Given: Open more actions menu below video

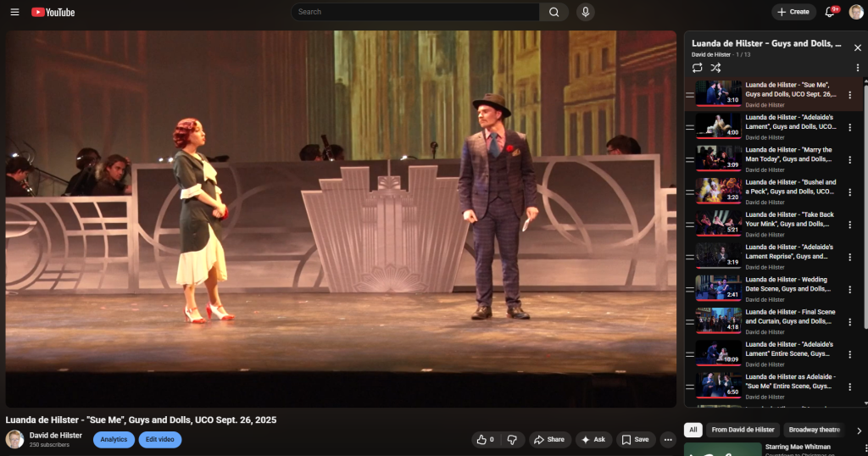Looking at the screenshot, I should 667,439.
